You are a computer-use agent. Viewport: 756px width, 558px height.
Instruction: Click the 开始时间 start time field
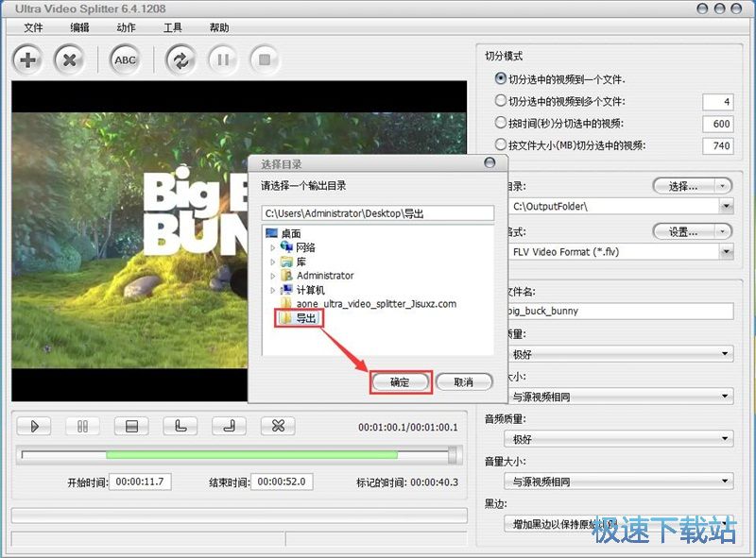coord(140,482)
